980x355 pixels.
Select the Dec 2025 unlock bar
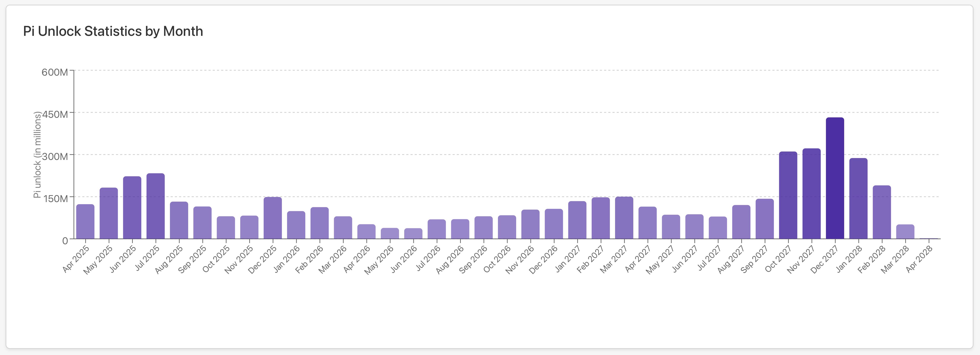point(273,218)
